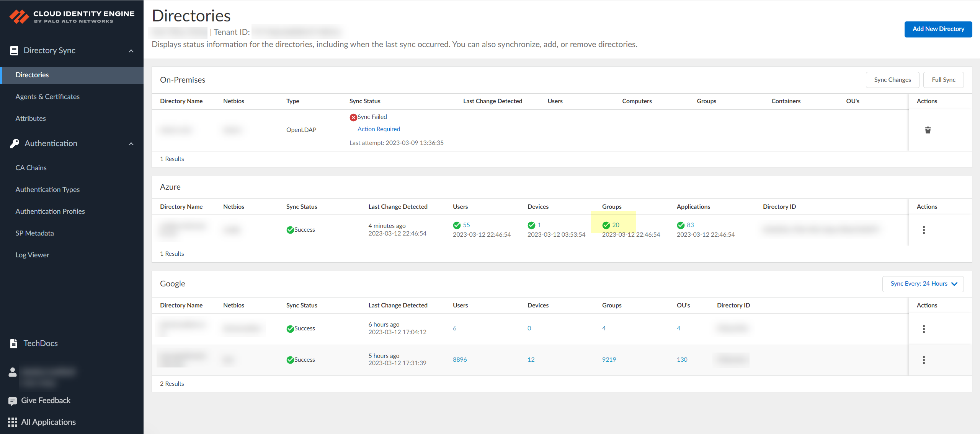
Task: Collapse the Authentication section chevron
Action: 131,144
